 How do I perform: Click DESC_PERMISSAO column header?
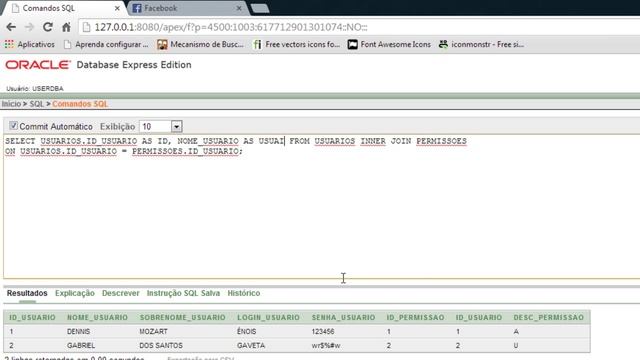coord(549,317)
